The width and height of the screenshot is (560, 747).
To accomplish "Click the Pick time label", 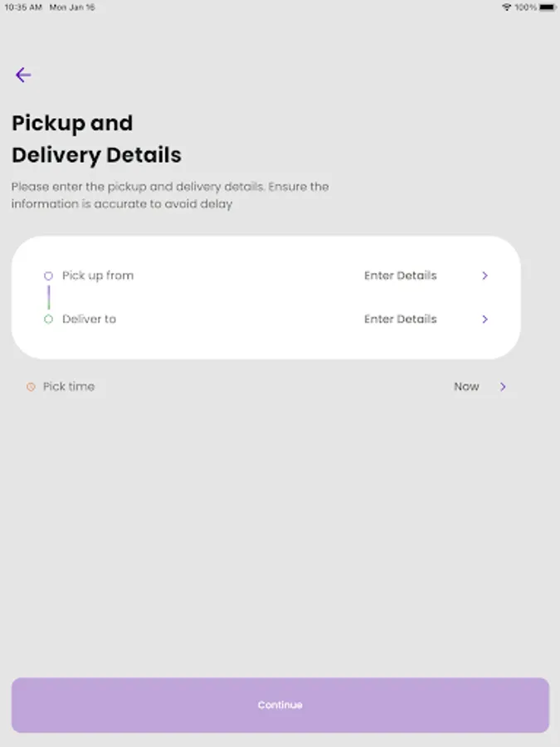I will tap(69, 387).
